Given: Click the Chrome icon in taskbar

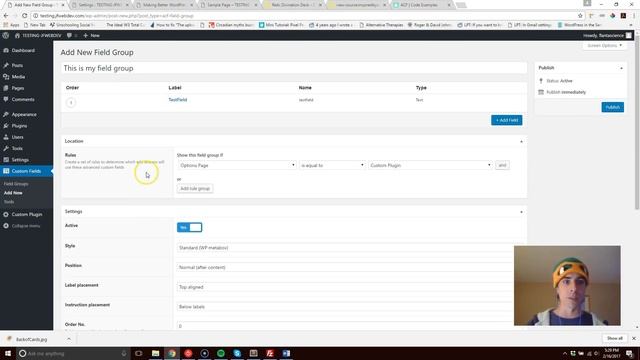Looking at the screenshot, I should pyautogui.click(x=172, y=353).
